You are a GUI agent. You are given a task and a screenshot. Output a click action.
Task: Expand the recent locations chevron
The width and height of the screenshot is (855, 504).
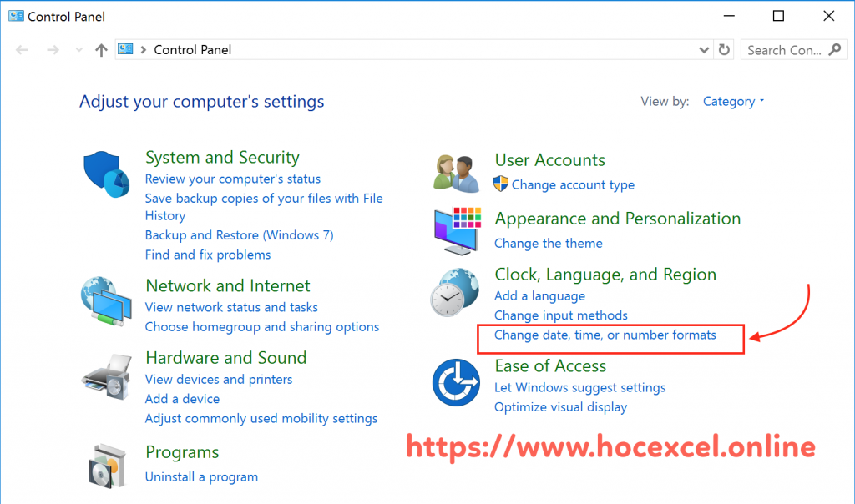point(79,50)
